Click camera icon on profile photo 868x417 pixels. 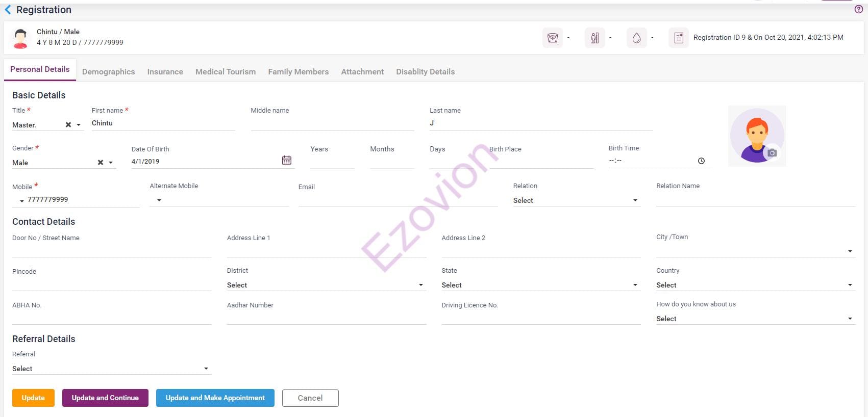coord(772,153)
